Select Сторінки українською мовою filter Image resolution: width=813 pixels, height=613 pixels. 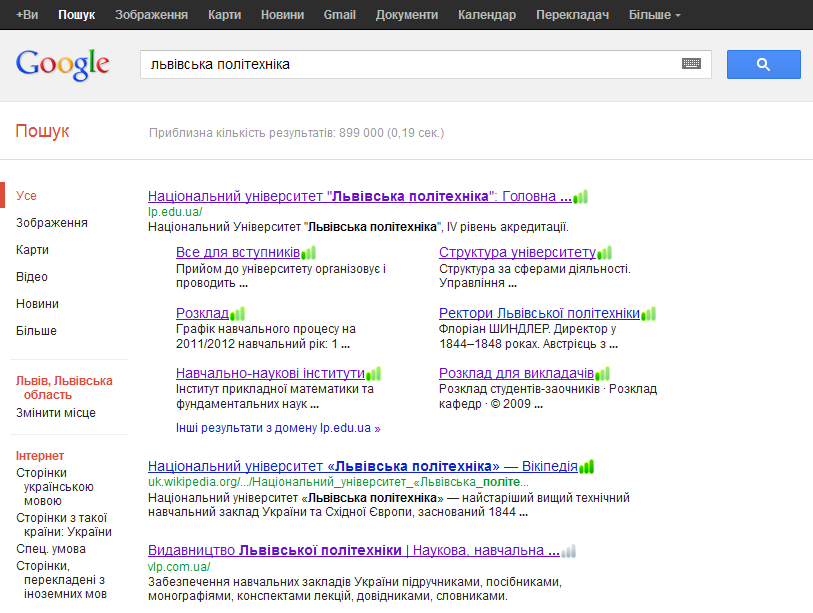coord(55,487)
